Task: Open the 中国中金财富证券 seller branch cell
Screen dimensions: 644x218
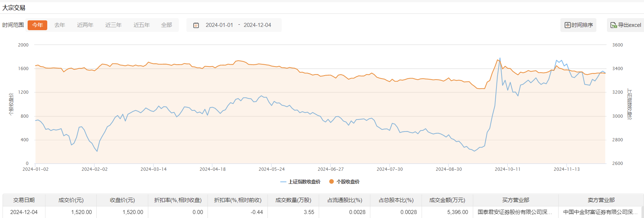Action: point(600,212)
